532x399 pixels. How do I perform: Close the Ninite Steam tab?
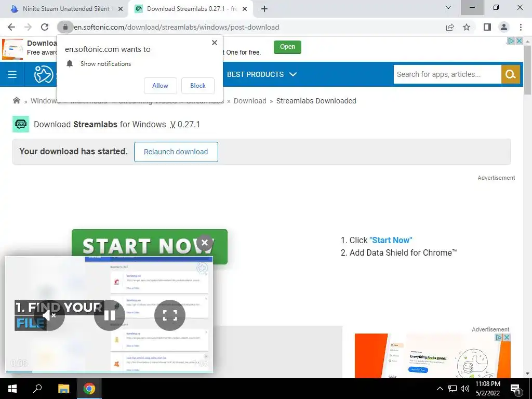pos(121,9)
